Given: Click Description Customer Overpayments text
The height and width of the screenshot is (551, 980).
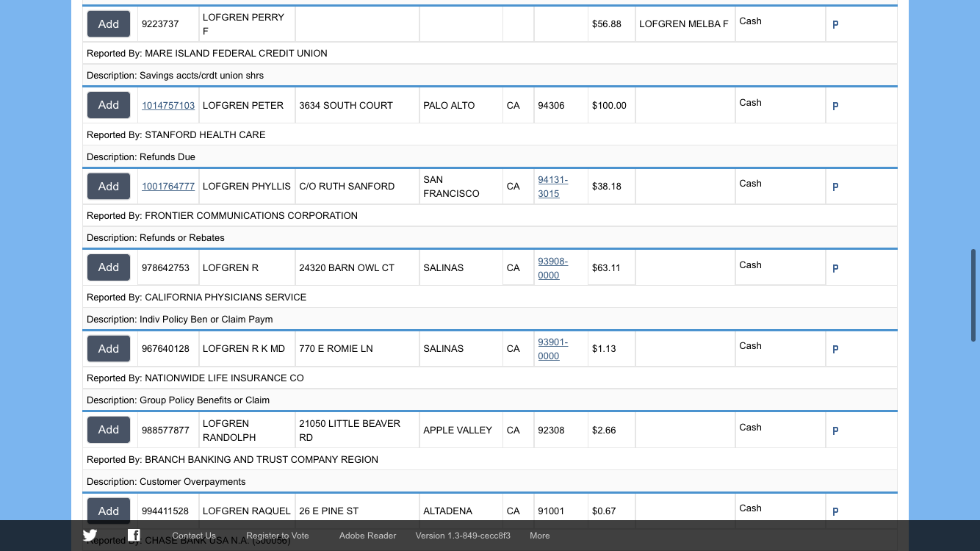Looking at the screenshot, I should (166, 482).
